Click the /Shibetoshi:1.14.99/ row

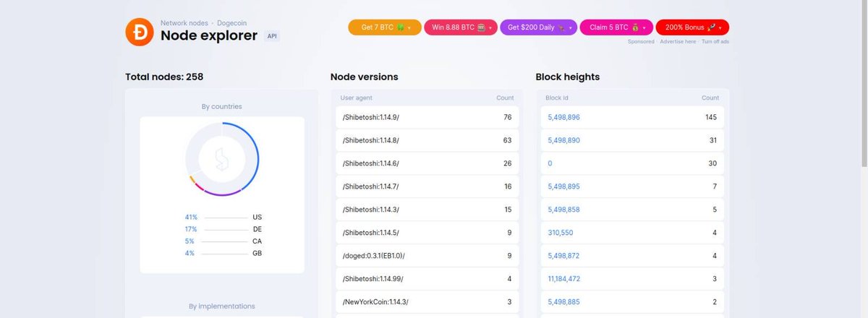[427, 279]
